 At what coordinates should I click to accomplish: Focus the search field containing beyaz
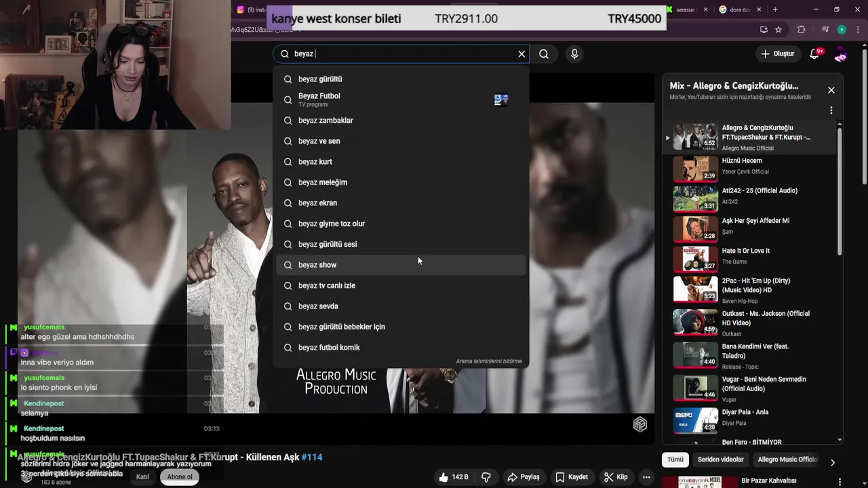[400, 54]
